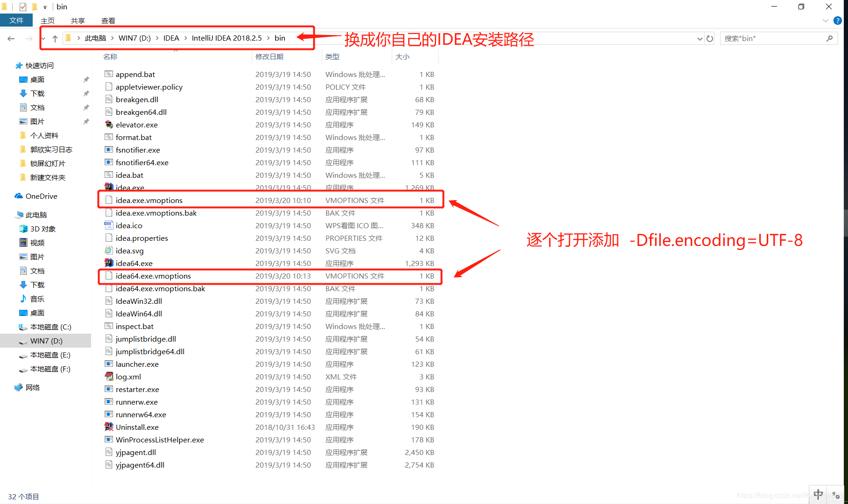The width and height of the screenshot is (848, 504).
Task: Expand the chevron after IDEA breadcrumb
Action: [185, 38]
